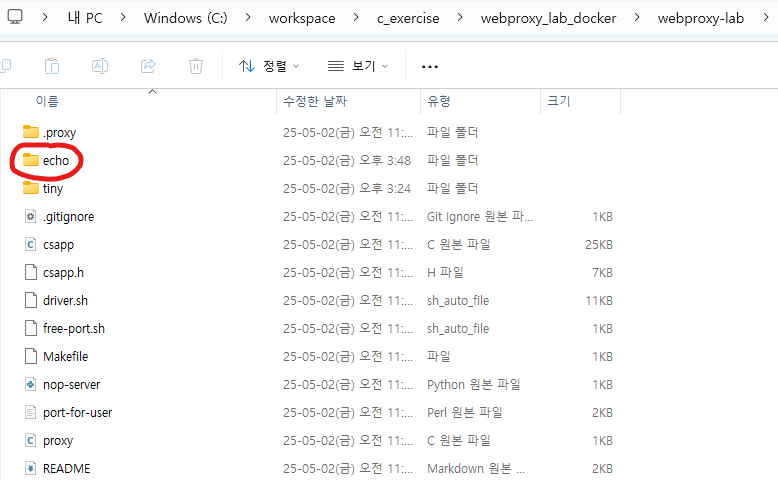The image size is (778, 480).
Task: Click the Makefile file icon
Action: coord(31,356)
